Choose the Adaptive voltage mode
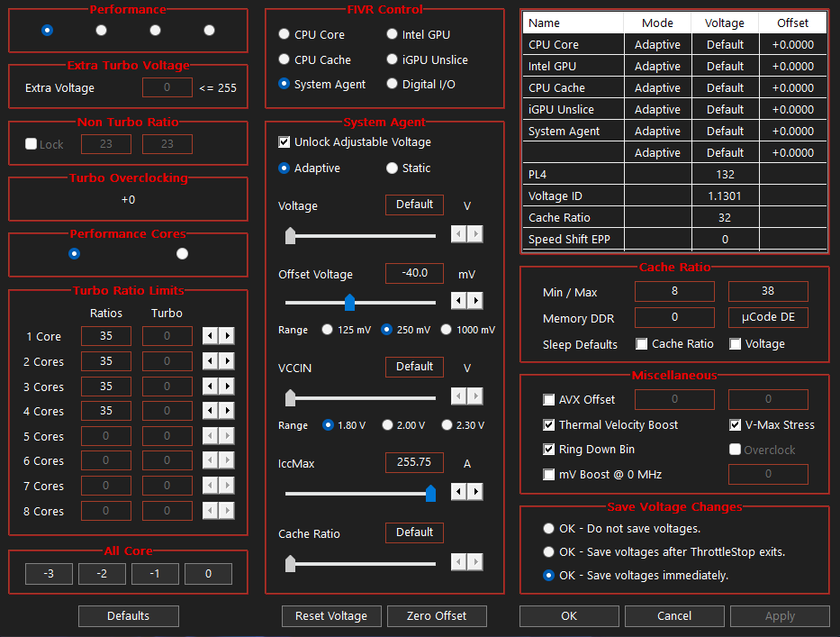 (284, 168)
